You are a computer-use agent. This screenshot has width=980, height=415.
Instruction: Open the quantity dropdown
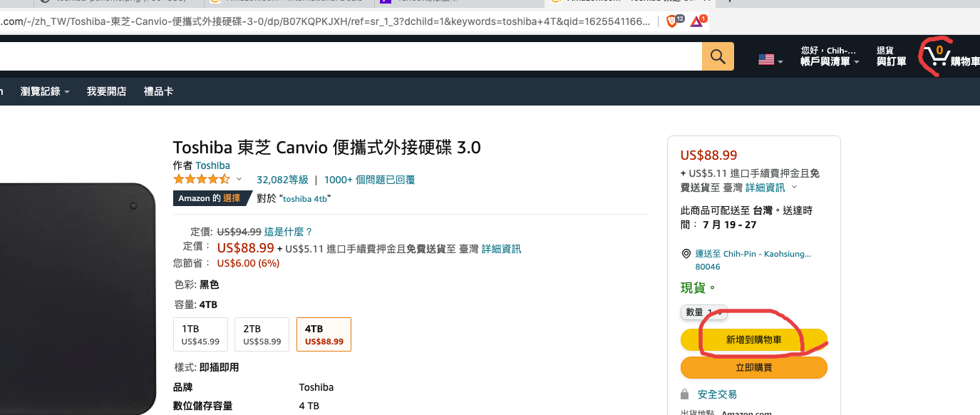[x=703, y=312]
